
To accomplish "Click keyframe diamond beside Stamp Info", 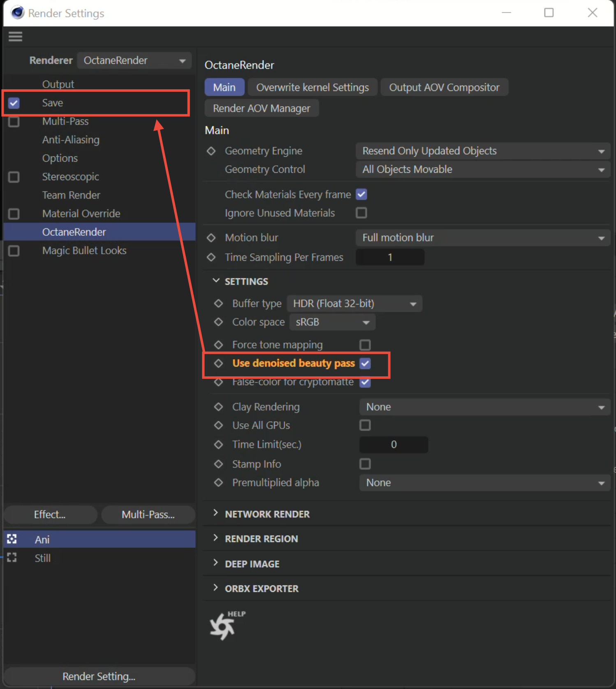I will click(x=219, y=464).
